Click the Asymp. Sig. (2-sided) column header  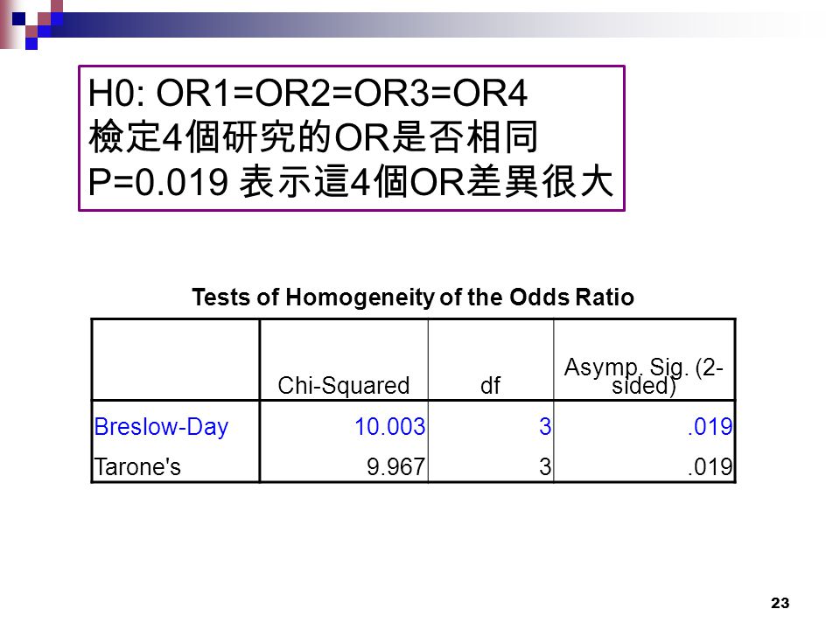coord(644,376)
